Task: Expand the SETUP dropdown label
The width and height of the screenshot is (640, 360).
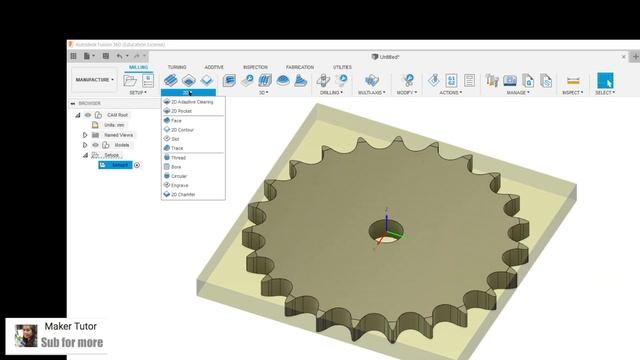Action: pos(138,93)
